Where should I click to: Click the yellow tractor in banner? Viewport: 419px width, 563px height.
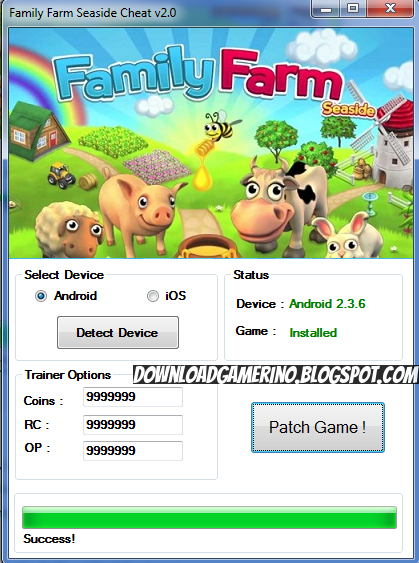click(x=61, y=175)
